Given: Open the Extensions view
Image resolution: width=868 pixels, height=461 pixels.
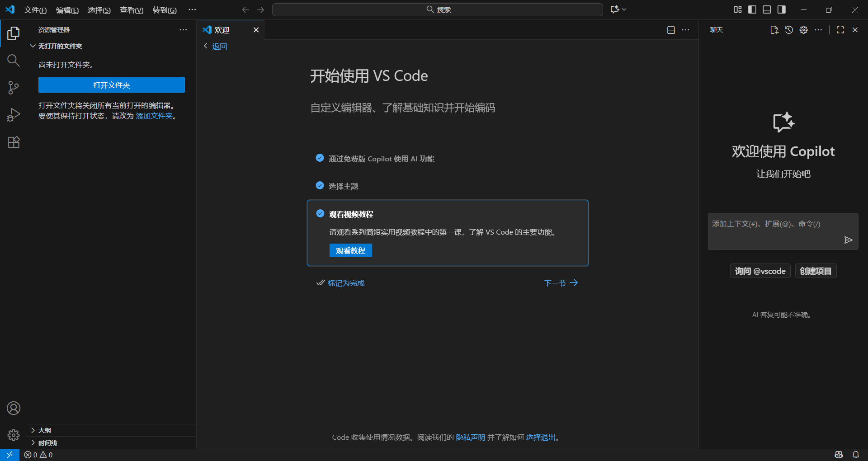Looking at the screenshot, I should (13, 142).
